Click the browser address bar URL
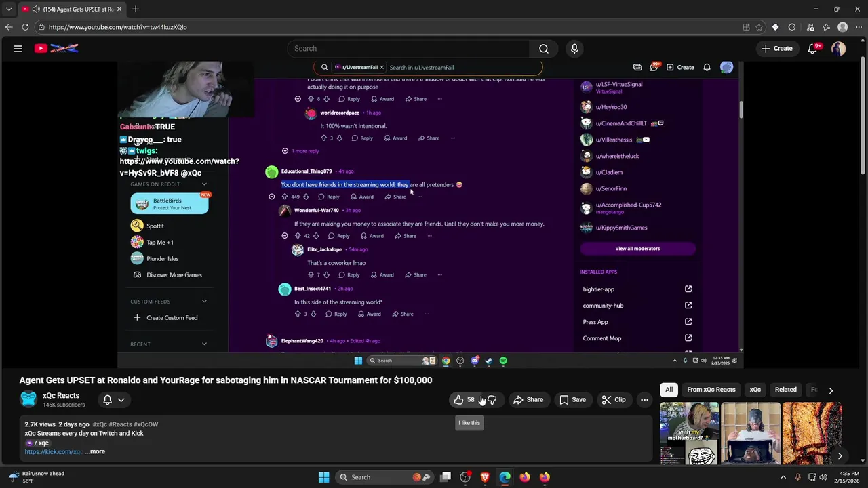The image size is (868, 488). [x=118, y=27]
